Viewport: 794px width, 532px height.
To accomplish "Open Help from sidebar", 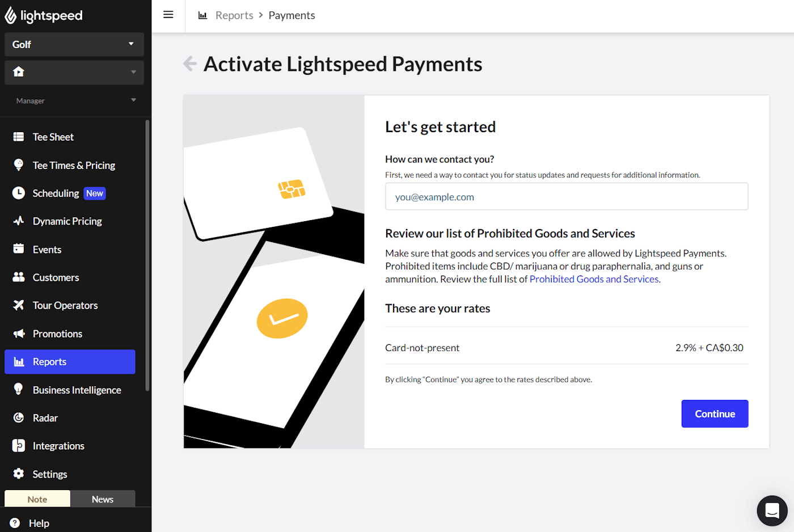I will 39,523.
